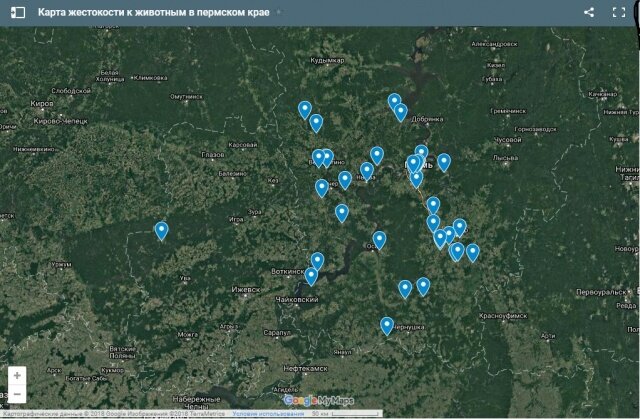Click the Чусовой city label
This screenshot has width=640, height=419.
(x=507, y=140)
